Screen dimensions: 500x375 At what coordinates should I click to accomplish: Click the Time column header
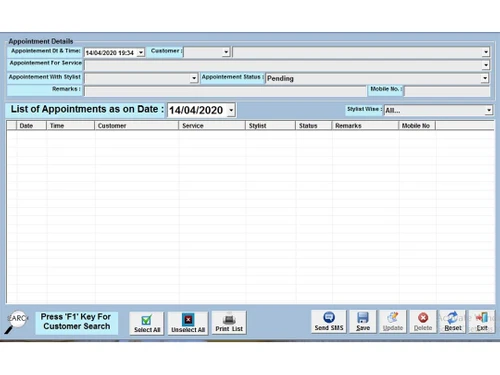click(70, 126)
